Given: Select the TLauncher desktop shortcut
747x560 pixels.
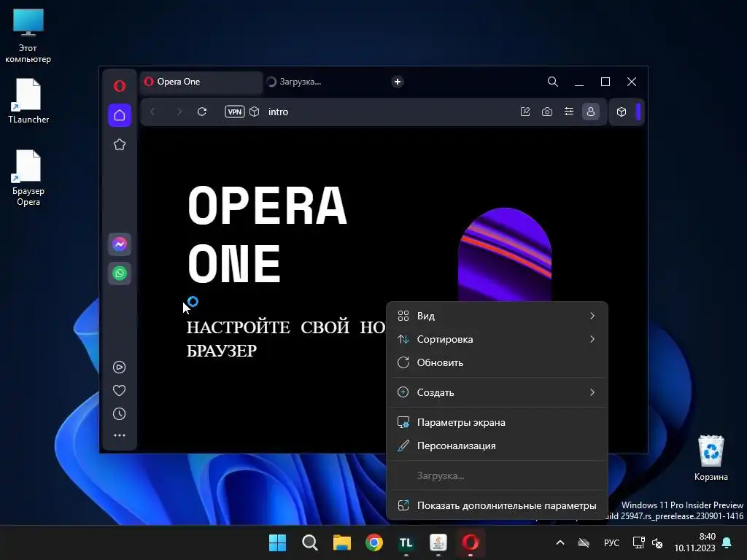Looking at the screenshot, I should (28, 101).
